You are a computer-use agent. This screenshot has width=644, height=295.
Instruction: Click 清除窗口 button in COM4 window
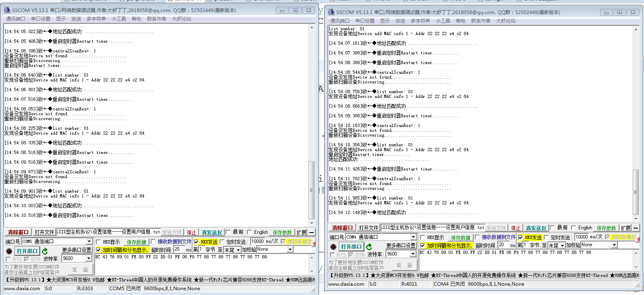pos(342,228)
